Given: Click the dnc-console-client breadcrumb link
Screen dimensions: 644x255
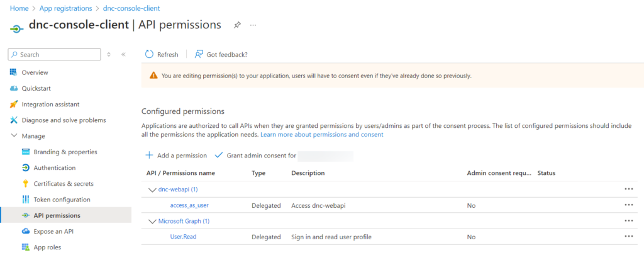Looking at the screenshot, I should (x=131, y=8).
